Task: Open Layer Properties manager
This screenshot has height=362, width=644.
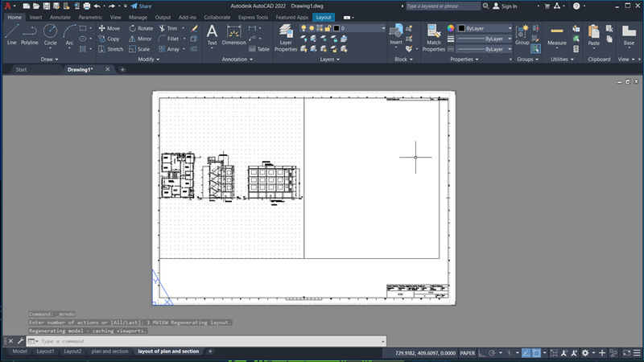Action: pyautogui.click(x=286, y=38)
